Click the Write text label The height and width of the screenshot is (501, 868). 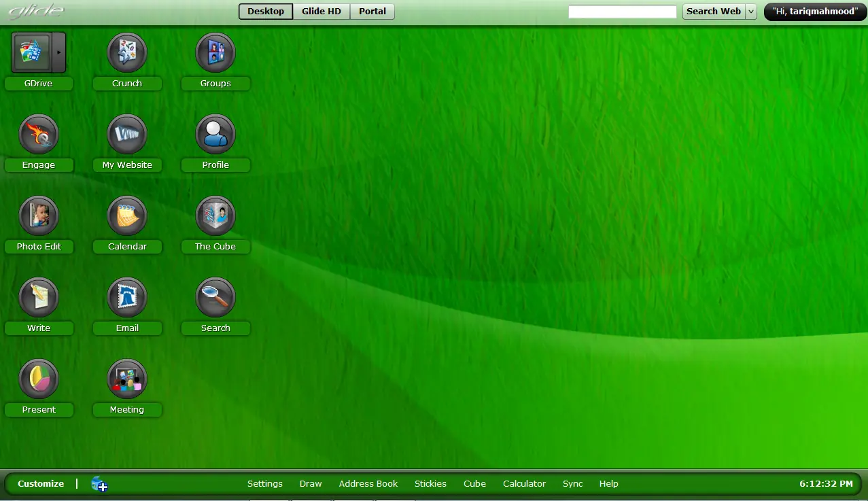coord(39,328)
